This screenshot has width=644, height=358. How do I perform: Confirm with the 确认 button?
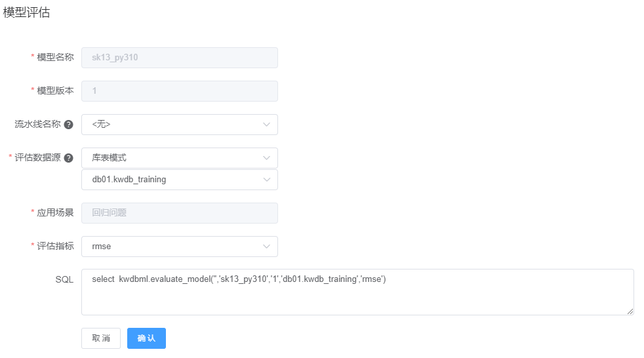coord(146,338)
